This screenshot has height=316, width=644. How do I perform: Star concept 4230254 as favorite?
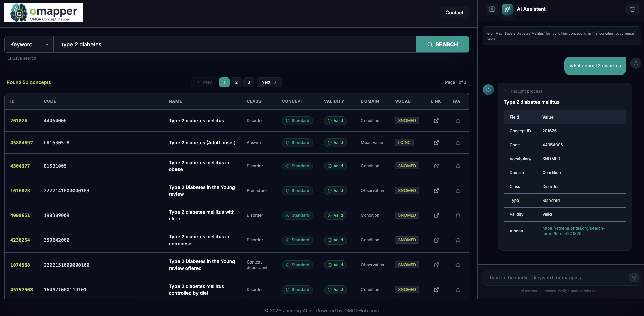458,240
